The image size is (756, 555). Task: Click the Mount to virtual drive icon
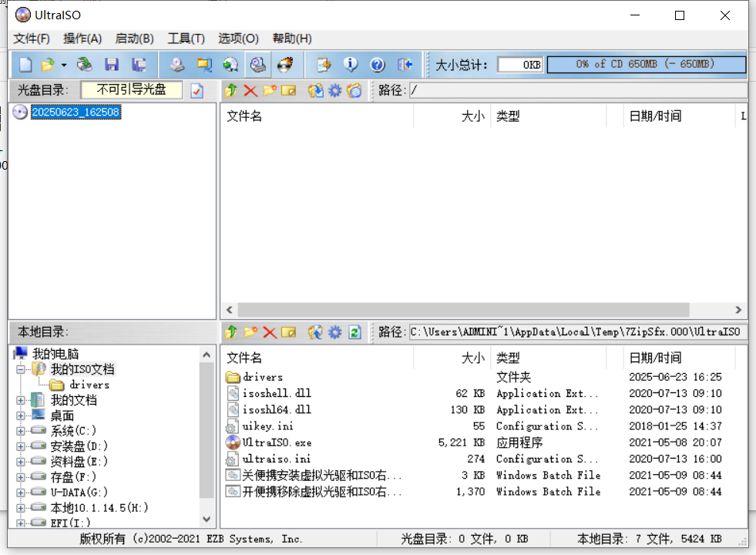click(230, 64)
